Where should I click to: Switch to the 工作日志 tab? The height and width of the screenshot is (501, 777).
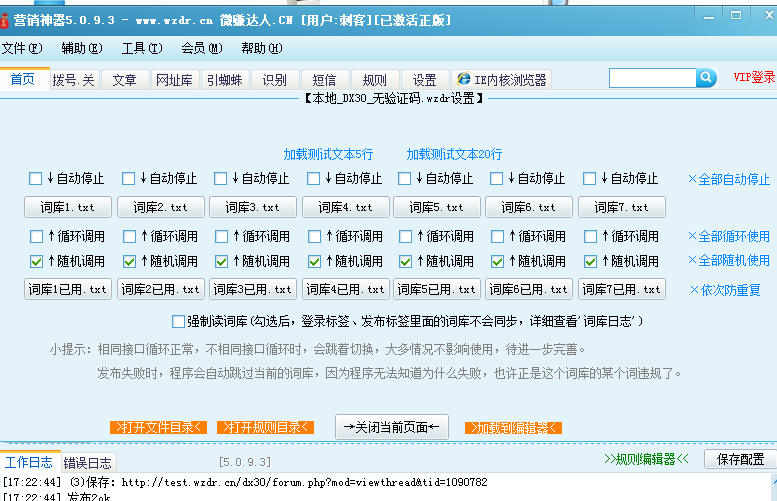click(x=29, y=462)
